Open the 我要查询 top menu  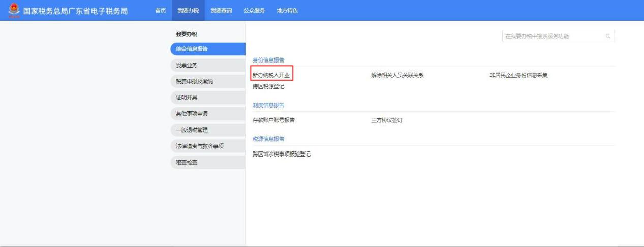click(x=221, y=11)
